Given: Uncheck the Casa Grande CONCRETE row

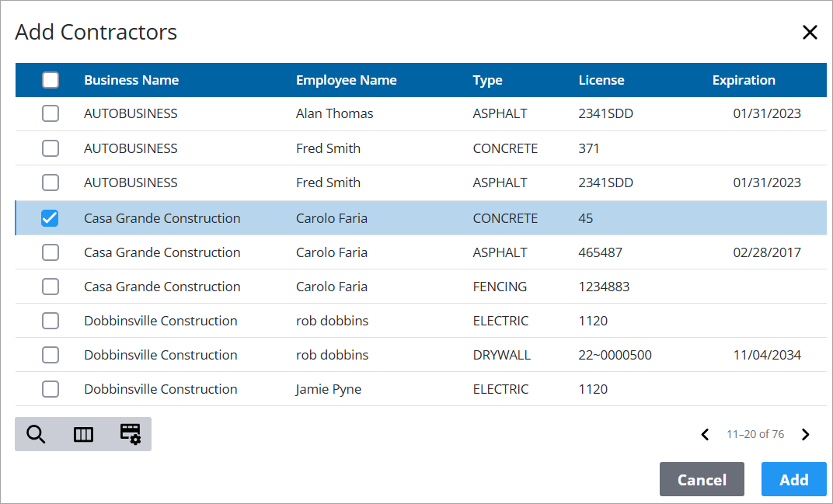Looking at the screenshot, I should 51,218.
